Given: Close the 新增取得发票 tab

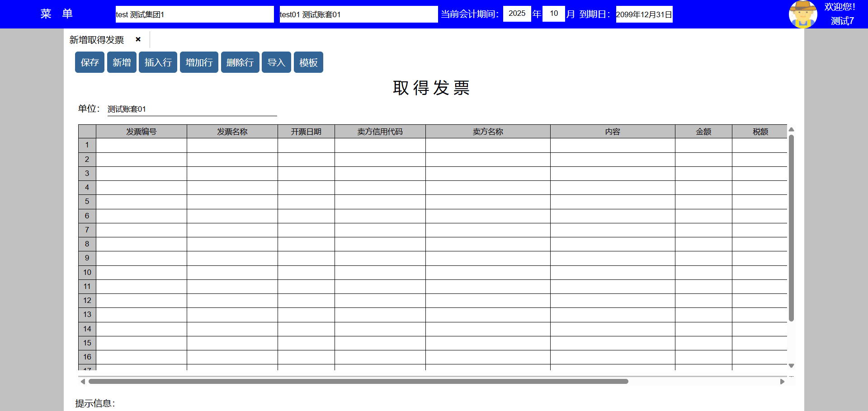Looking at the screenshot, I should (x=138, y=39).
